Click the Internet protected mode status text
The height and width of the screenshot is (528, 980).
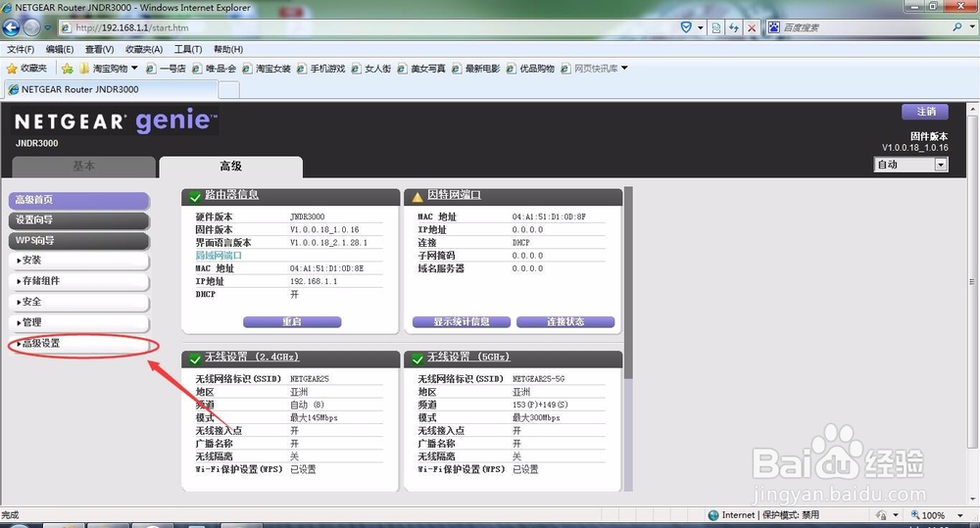pos(770,515)
